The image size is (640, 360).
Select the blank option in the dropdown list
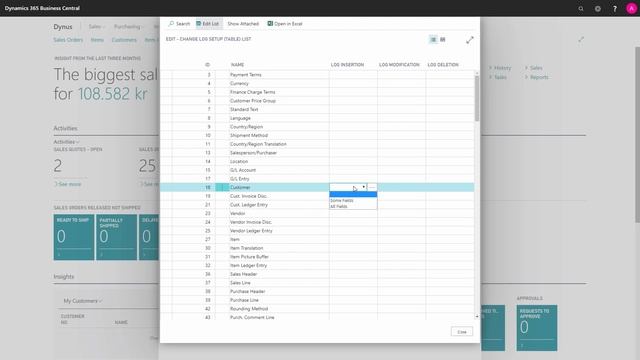pyautogui.click(x=353, y=194)
